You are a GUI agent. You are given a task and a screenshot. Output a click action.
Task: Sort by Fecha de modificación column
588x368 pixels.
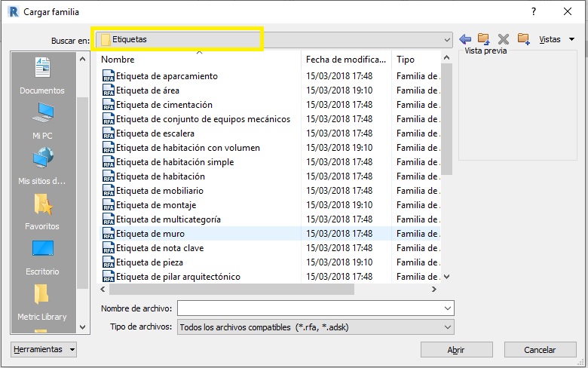(x=345, y=59)
